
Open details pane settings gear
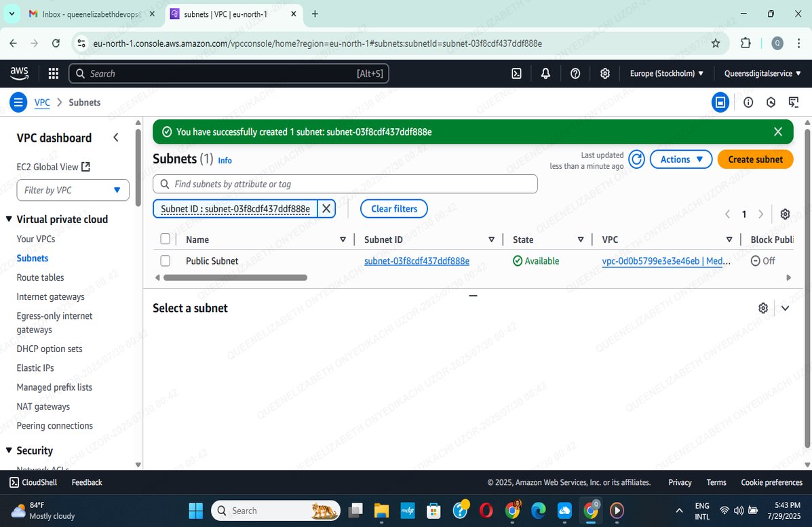pos(762,308)
